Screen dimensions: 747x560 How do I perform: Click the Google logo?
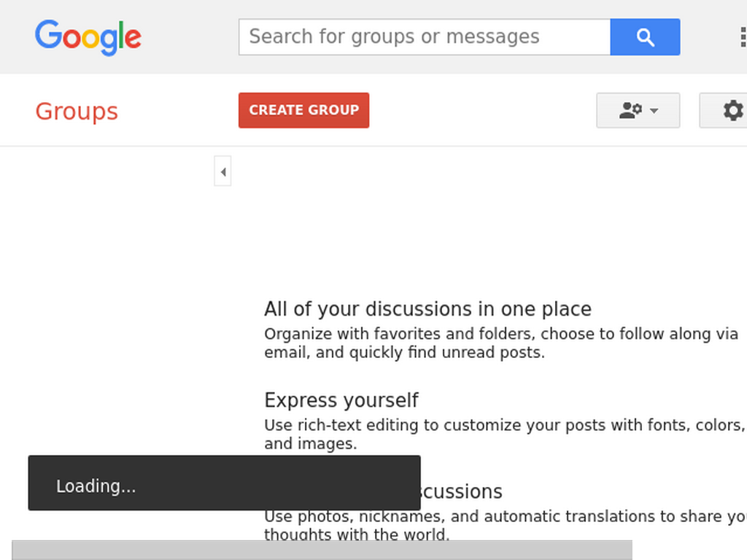click(88, 38)
